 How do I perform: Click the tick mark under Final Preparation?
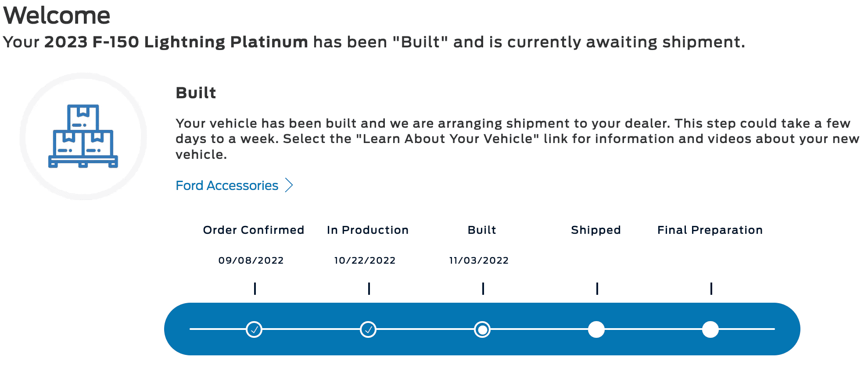point(711,288)
